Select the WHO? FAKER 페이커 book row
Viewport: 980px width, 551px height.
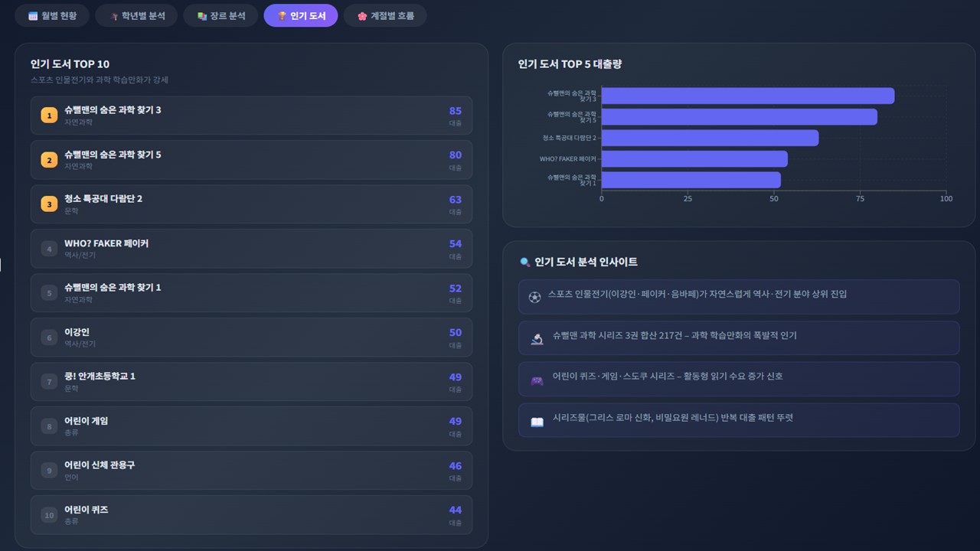point(251,249)
